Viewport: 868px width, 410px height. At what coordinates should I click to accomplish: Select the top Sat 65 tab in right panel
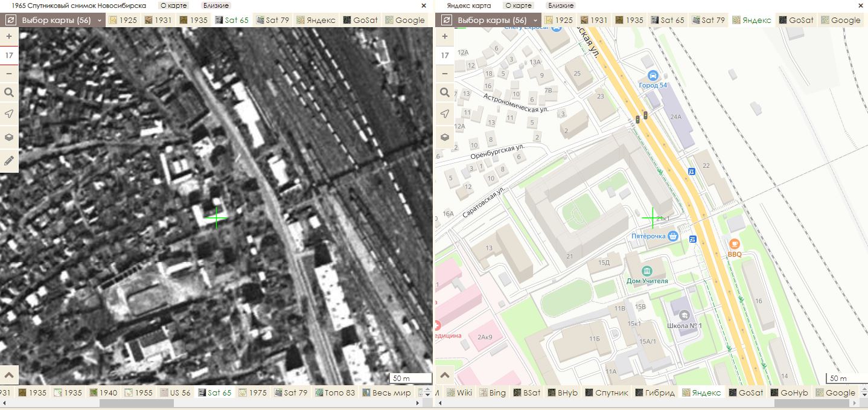tap(667, 20)
